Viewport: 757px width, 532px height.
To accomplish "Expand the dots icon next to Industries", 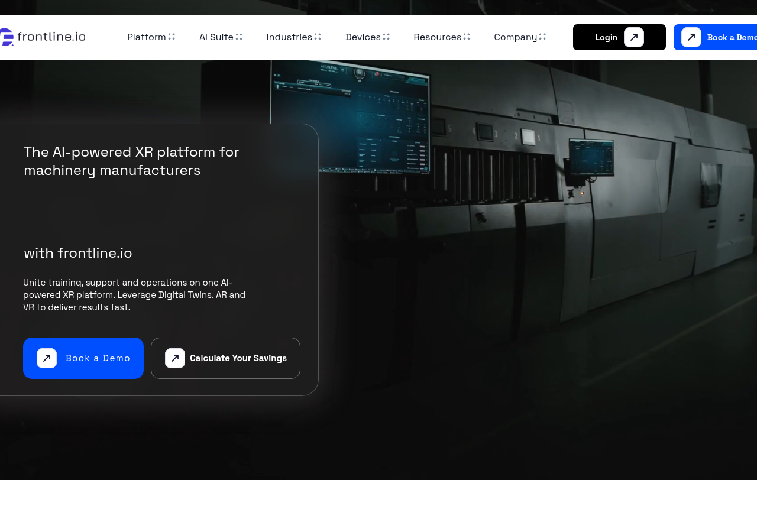I will 318,37.
